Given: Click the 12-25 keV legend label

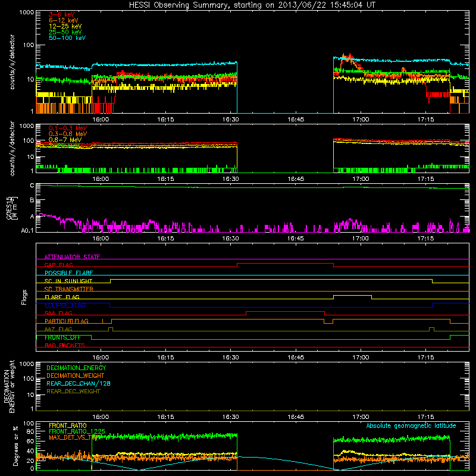Looking at the screenshot, I should [65, 26].
